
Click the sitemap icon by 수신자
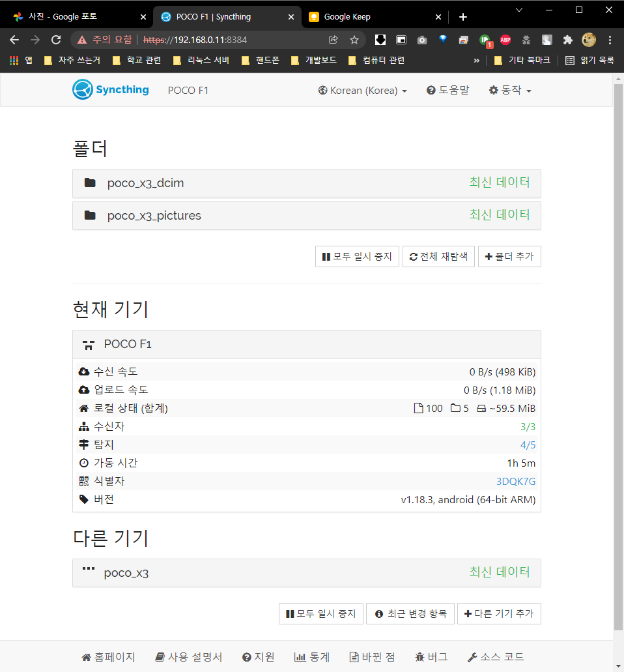[x=84, y=426]
